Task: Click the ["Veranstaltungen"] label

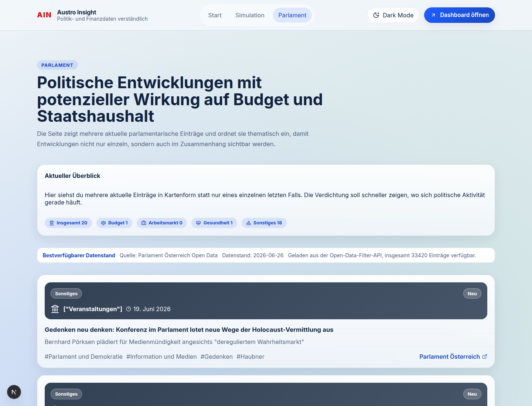Action: point(93,309)
